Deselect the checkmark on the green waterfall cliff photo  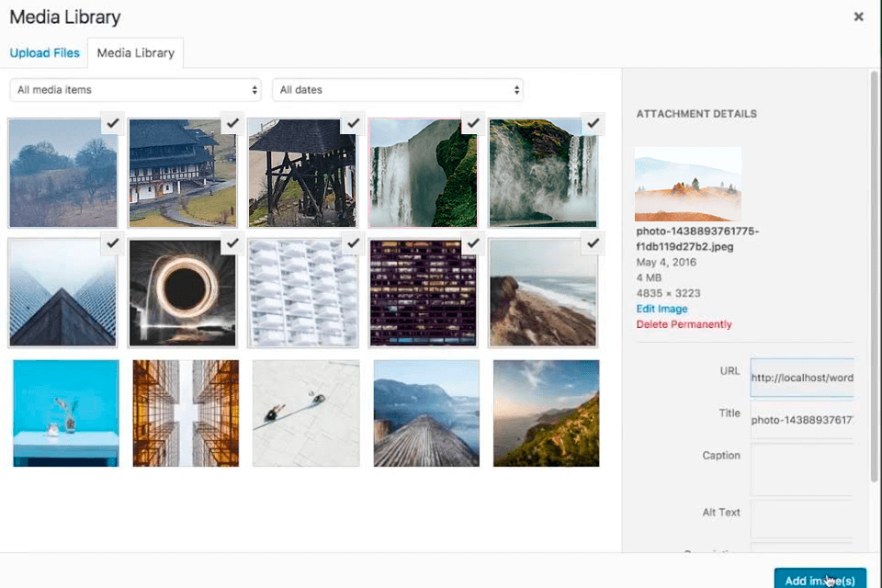click(473, 122)
